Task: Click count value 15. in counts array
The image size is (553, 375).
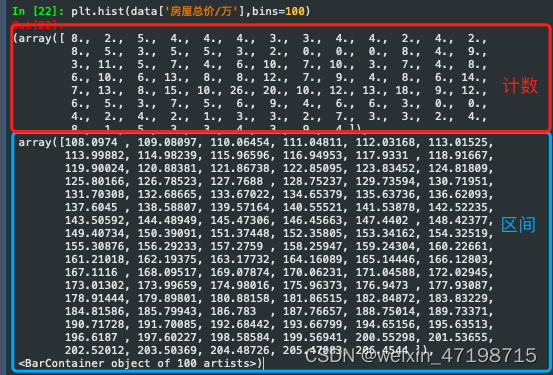Action: (x=176, y=91)
